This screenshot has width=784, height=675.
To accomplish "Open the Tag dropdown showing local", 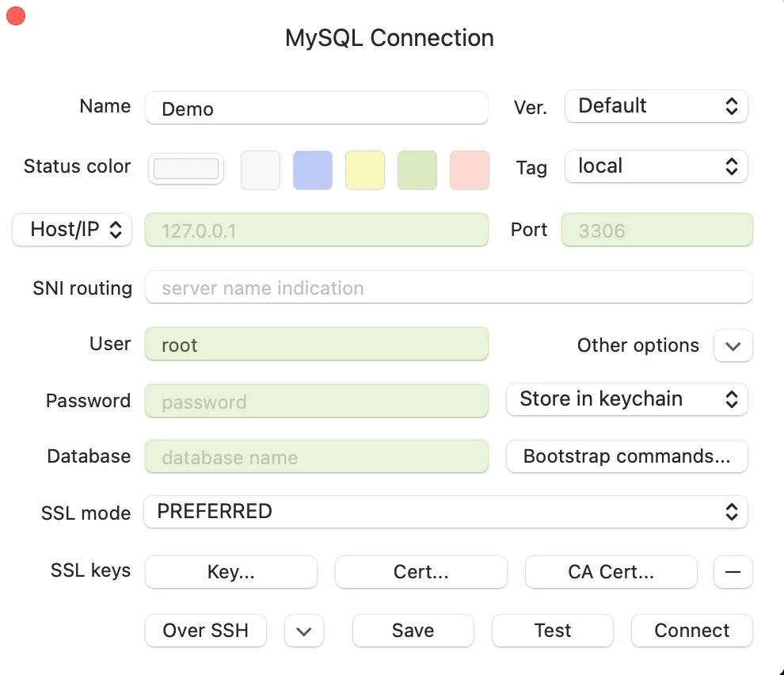I will pos(656,166).
